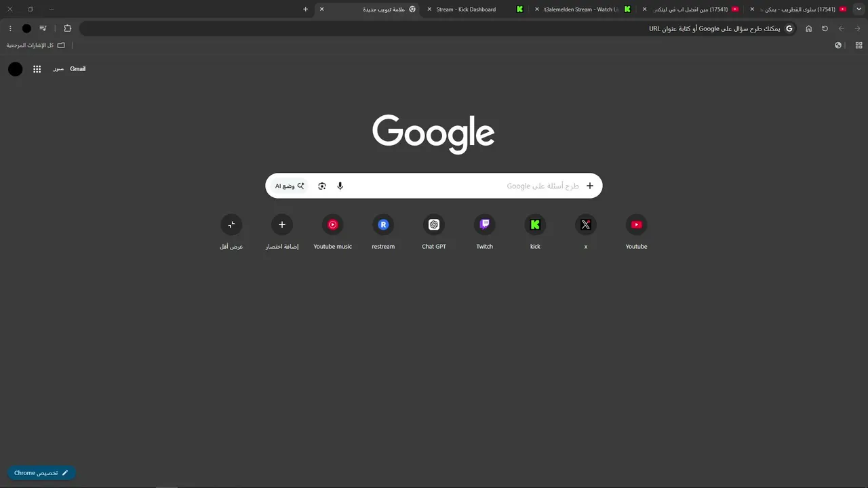Click the left-pointing navigation arrow
Screen dimensions: 868x488
pos(842,28)
